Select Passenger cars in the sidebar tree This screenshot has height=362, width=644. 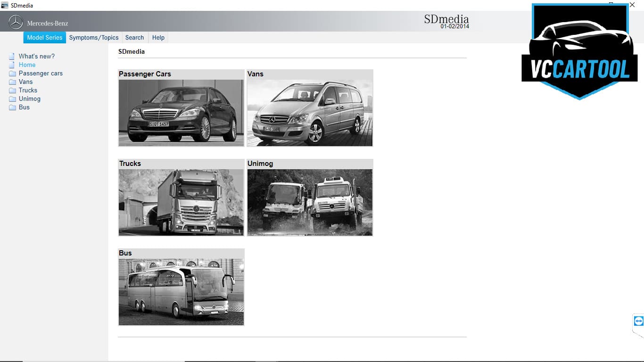pyautogui.click(x=41, y=74)
